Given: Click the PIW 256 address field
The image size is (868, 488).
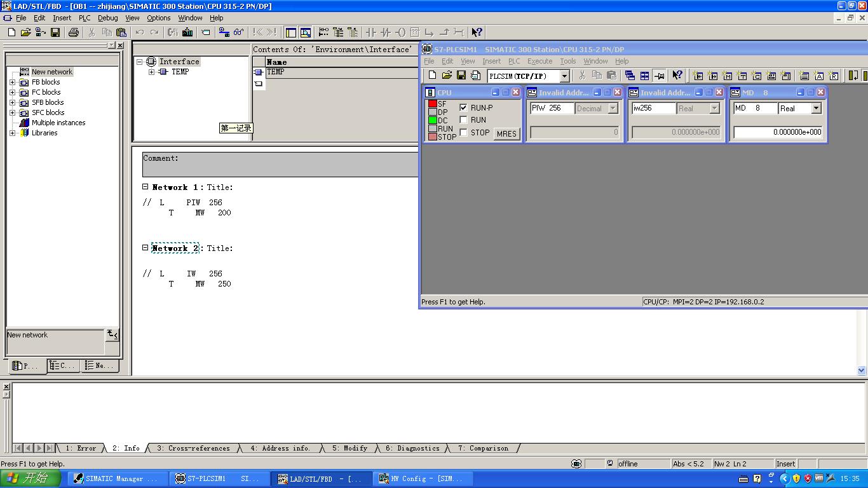Looking at the screenshot, I should [x=552, y=109].
